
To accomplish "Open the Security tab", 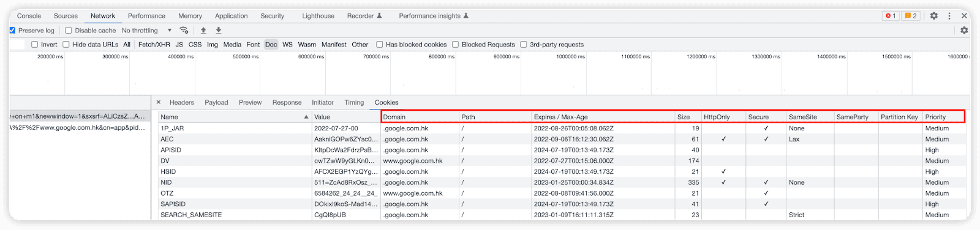I will click(273, 16).
